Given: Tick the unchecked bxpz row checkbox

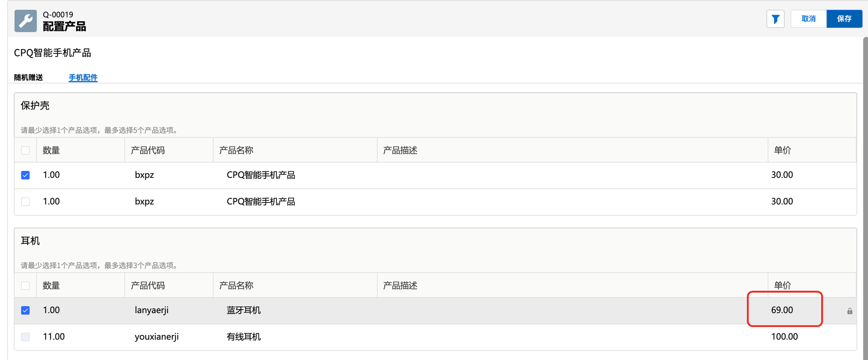Looking at the screenshot, I should [26, 202].
